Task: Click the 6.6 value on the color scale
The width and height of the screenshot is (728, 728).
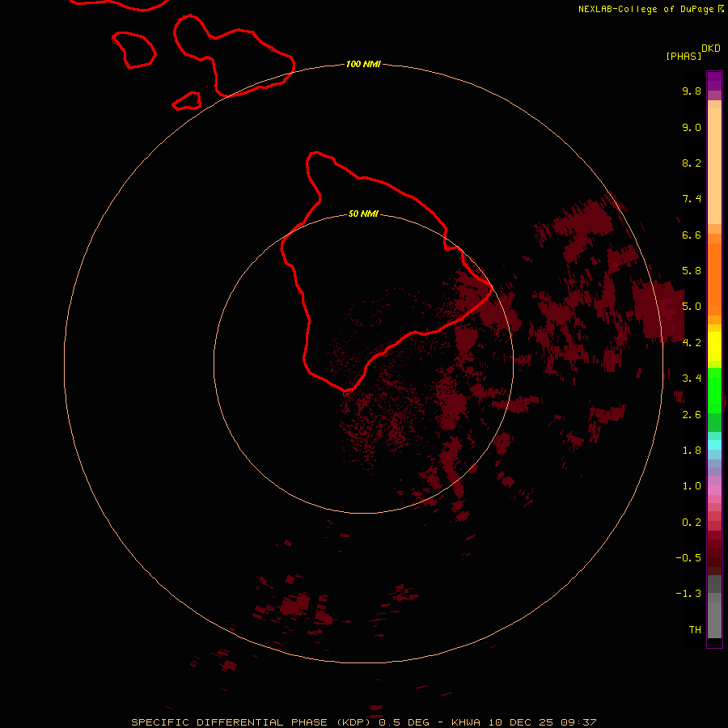Action: tap(692, 235)
